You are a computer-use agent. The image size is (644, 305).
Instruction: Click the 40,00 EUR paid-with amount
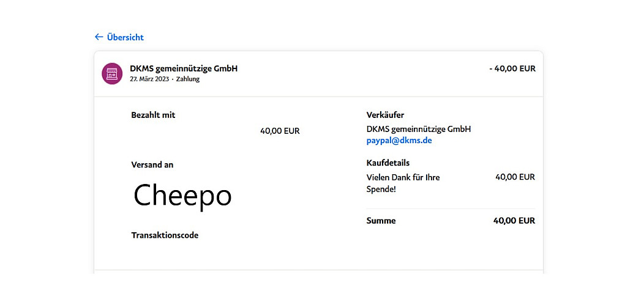click(x=280, y=131)
